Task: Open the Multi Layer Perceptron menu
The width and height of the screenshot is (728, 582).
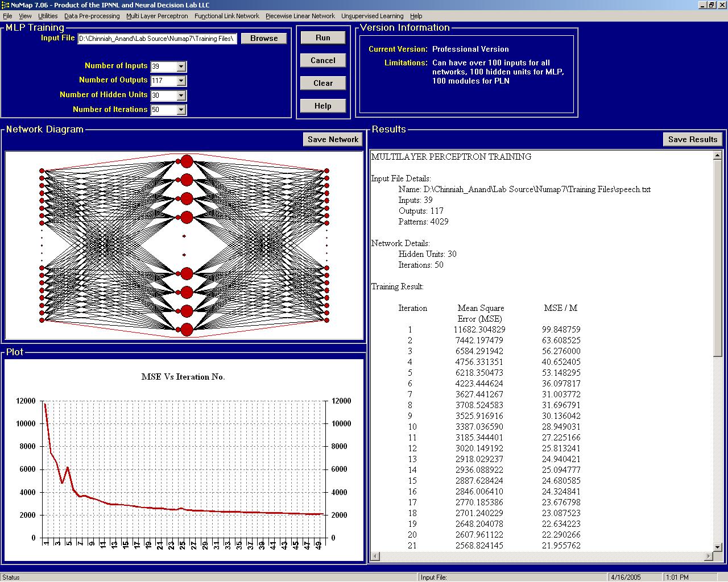Action: (158, 16)
